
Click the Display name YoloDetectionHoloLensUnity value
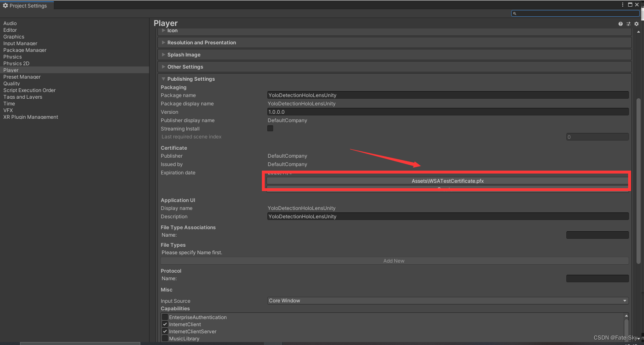pyautogui.click(x=302, y=208)
